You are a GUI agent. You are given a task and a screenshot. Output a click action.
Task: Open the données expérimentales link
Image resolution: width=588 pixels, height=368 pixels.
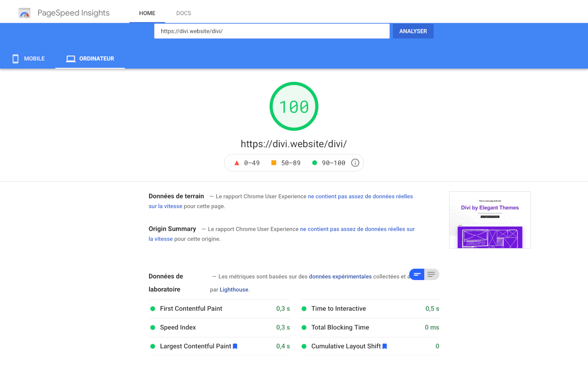coord(340,277)
